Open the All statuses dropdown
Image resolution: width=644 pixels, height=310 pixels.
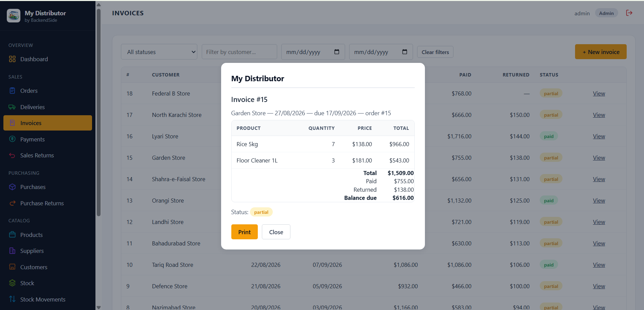point(159,52)
